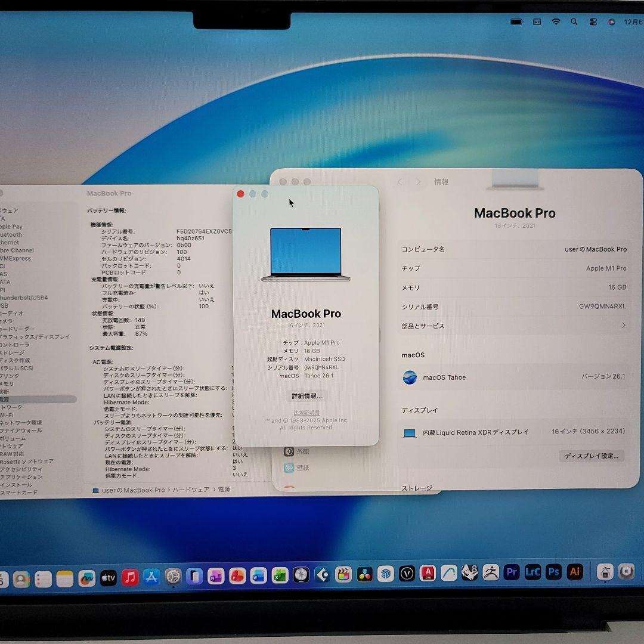Viewport: 644px width, 644px height.
Task: Click the Wi-Fi icon in the menu bar
Action: click(556, 21)
